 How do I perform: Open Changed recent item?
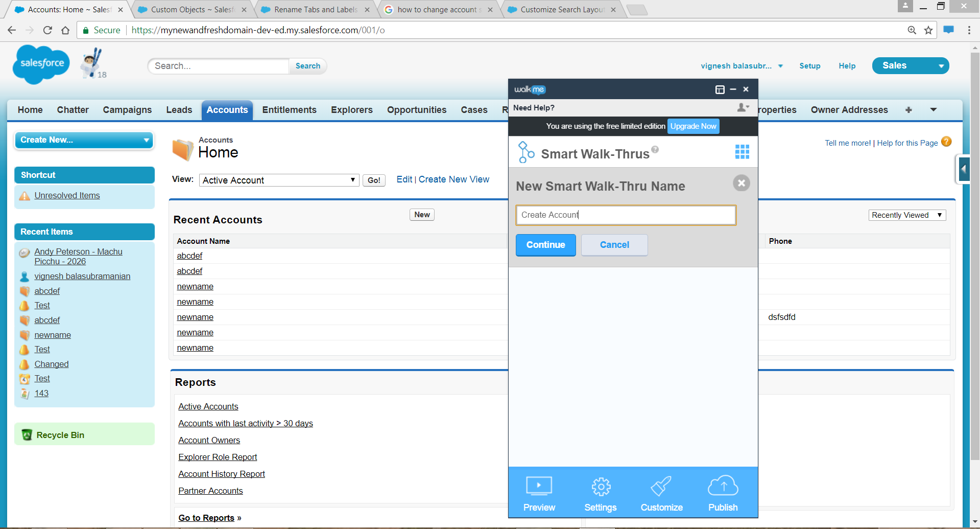point(52,364)
